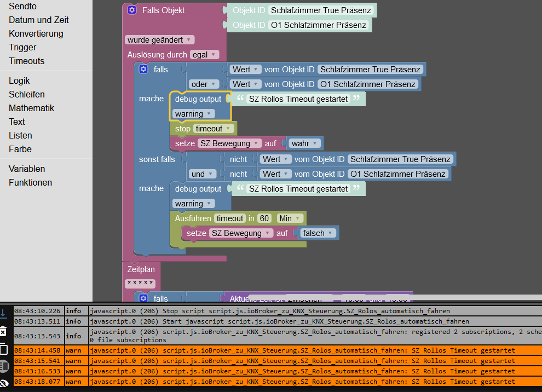Open SZ Bewegung variable dropdown set to wahr
Viewport: 542px width, 392px height.
[229, 143]
